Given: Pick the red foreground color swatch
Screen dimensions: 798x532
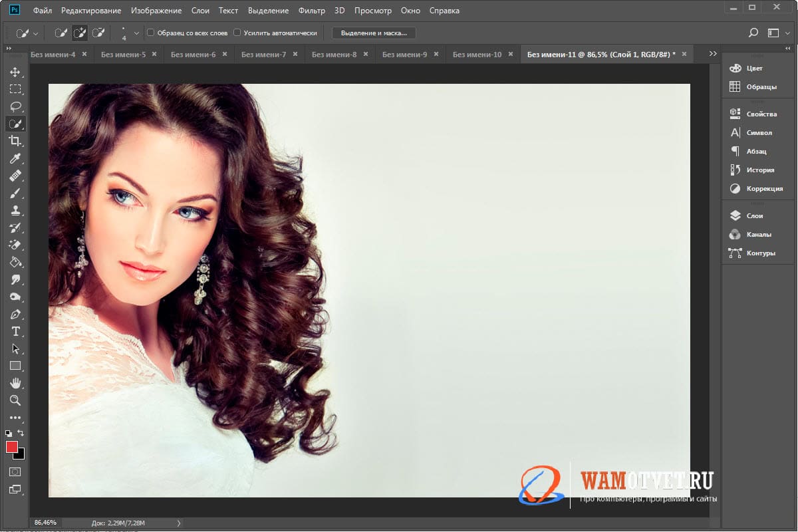Looking at the screenshot, I should (x=12, y=447).
